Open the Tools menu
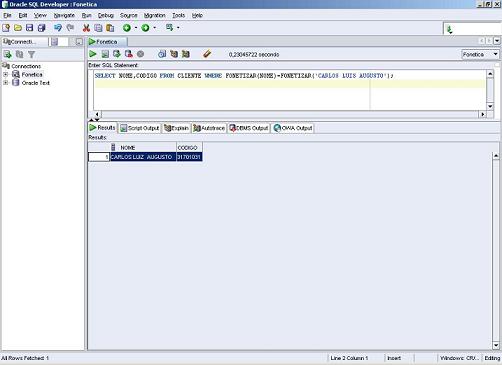This screenshot has height=365, width=502. tap(178, 15)
